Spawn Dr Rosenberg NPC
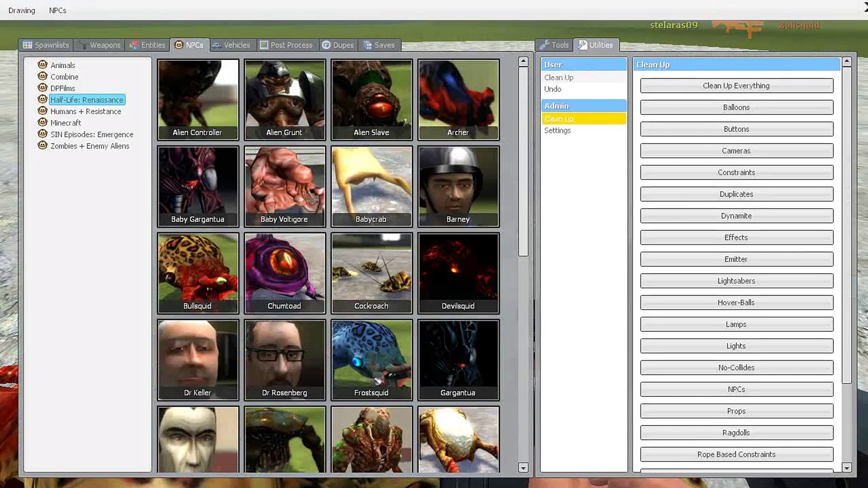The image size is (868, 488). pos(284,359)
